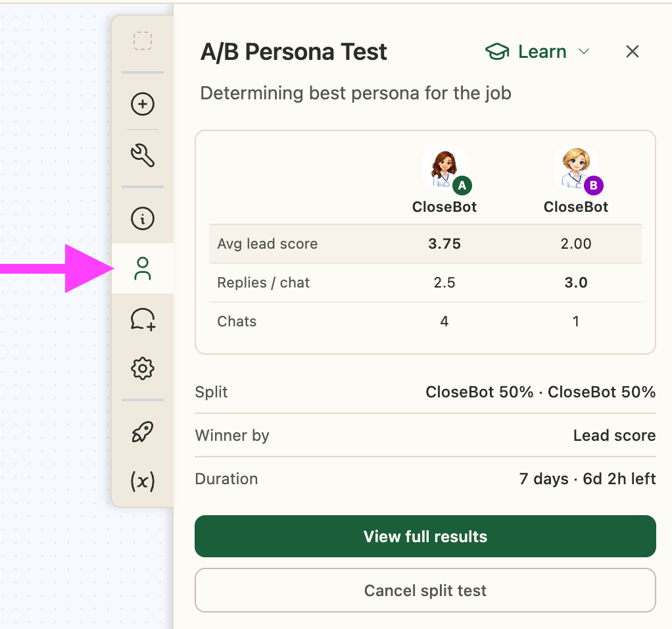Click the Cancel split test button
672x629 pixels.
[425, 590]
